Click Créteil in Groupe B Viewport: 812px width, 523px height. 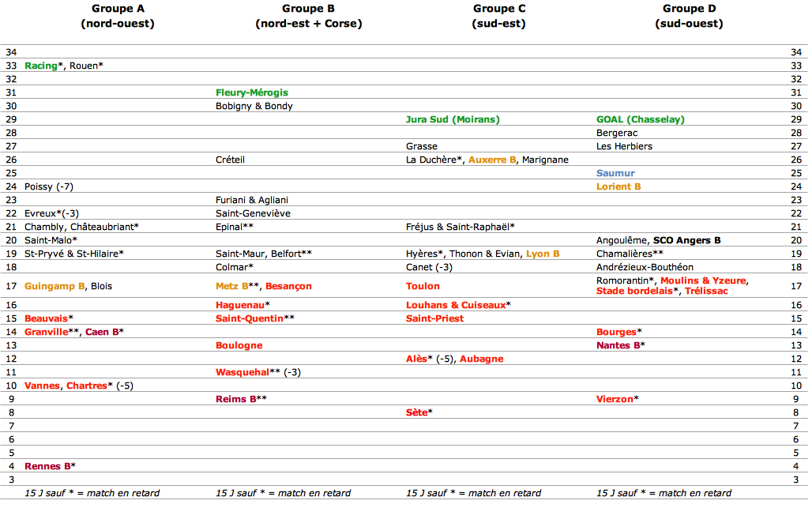point(230,160)
